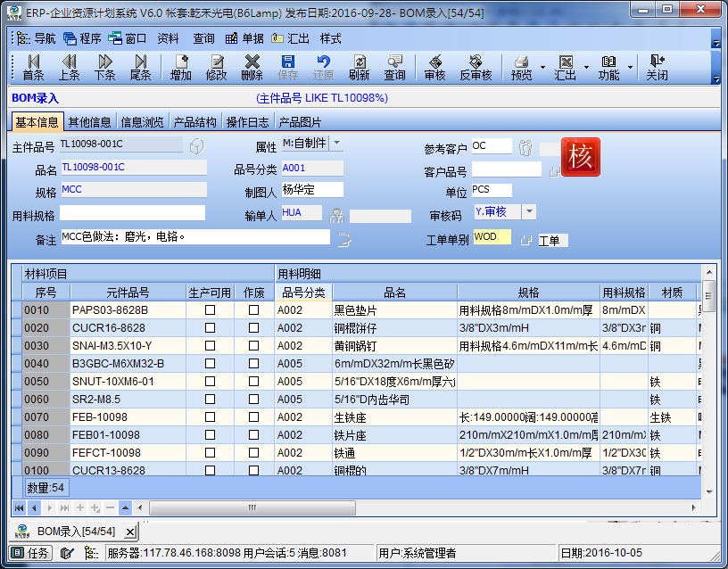Click the 增加 (Add) toolbar icon
728x569 pixels.
pos(180,67)
